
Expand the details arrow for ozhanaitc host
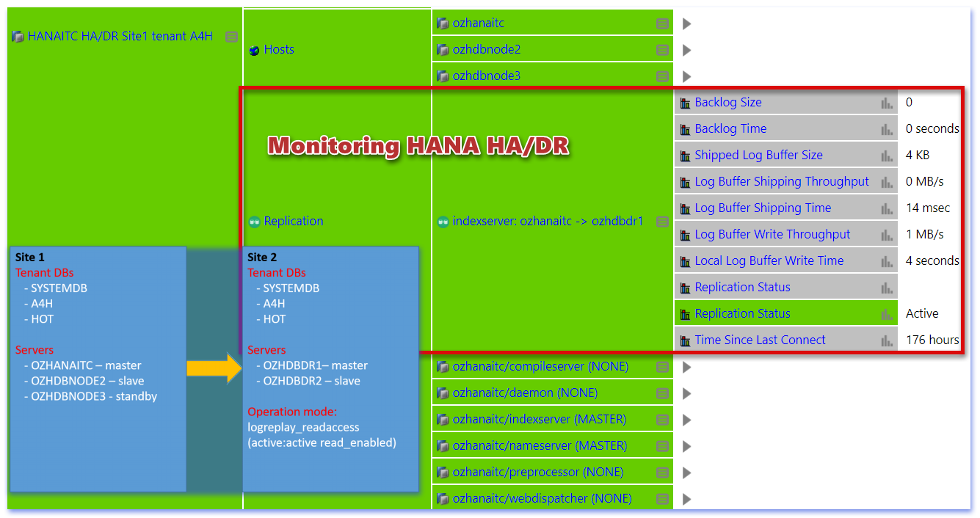(x=686, y=23)
